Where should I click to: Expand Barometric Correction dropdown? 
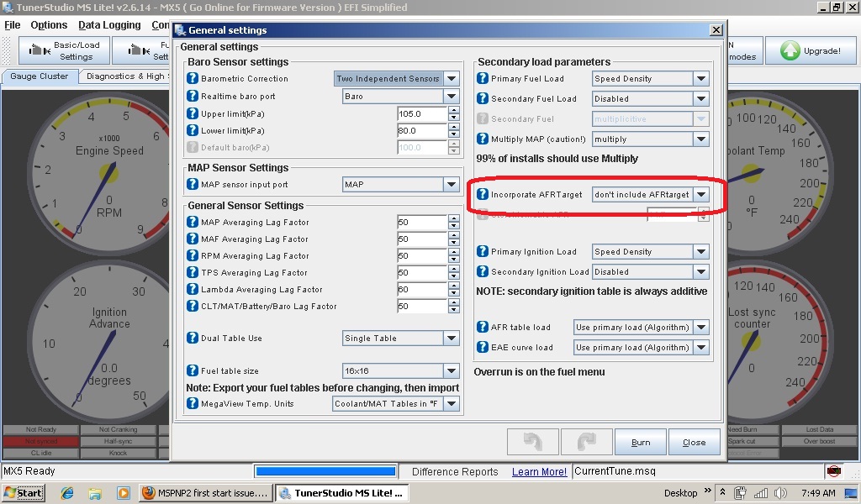point(452,78)
